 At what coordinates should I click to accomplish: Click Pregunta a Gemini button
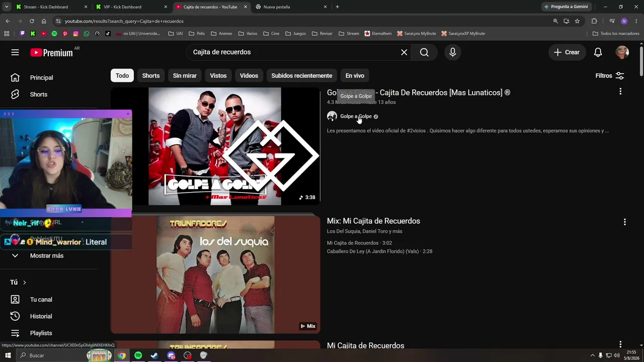point(566,7)
